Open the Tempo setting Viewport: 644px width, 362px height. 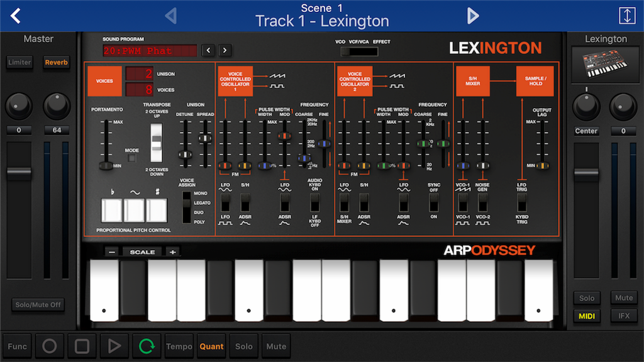tap(179, 346)
